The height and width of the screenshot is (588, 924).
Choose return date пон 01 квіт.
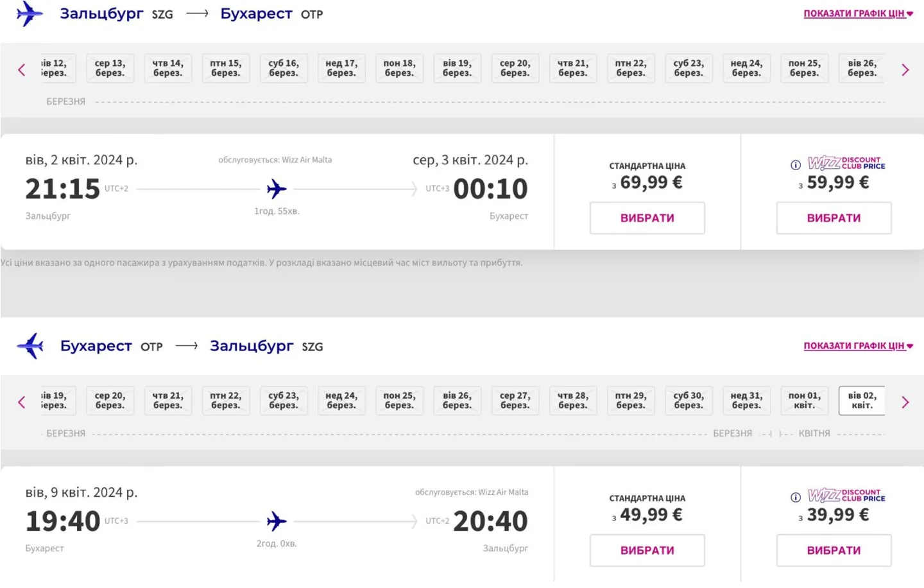[804, 401]
